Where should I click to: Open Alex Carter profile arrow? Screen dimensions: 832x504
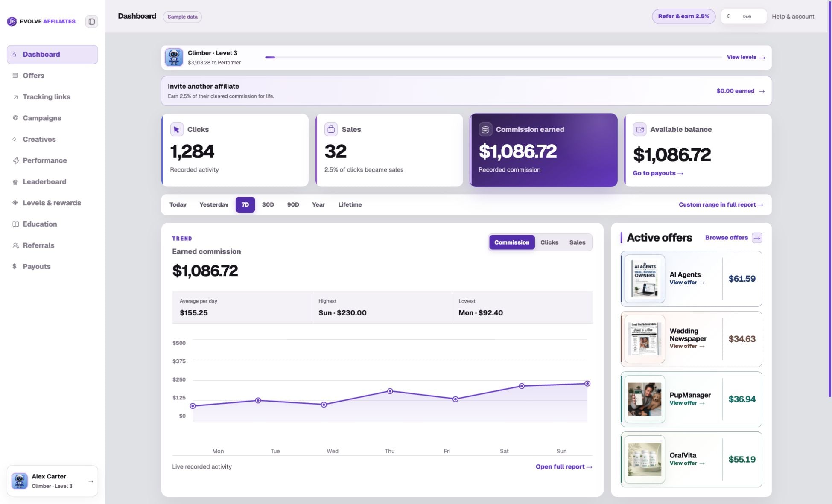coord(90,481)
